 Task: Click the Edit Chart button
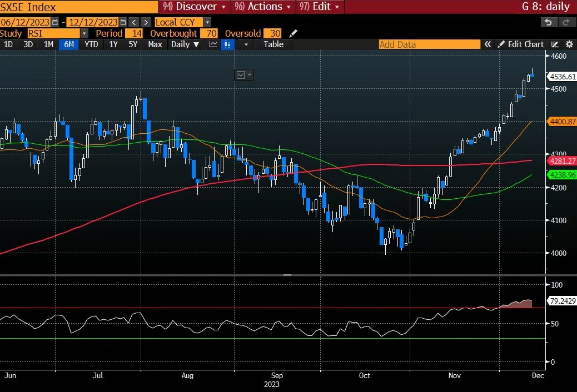click(521, 44)
